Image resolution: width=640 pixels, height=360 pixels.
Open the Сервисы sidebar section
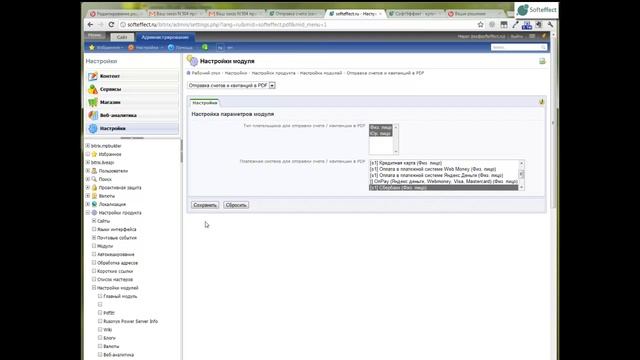[133, 89]
